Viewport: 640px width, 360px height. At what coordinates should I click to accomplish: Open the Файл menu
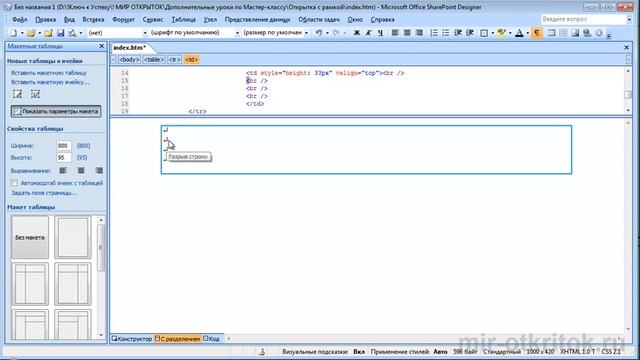click(x=20, y=20)
